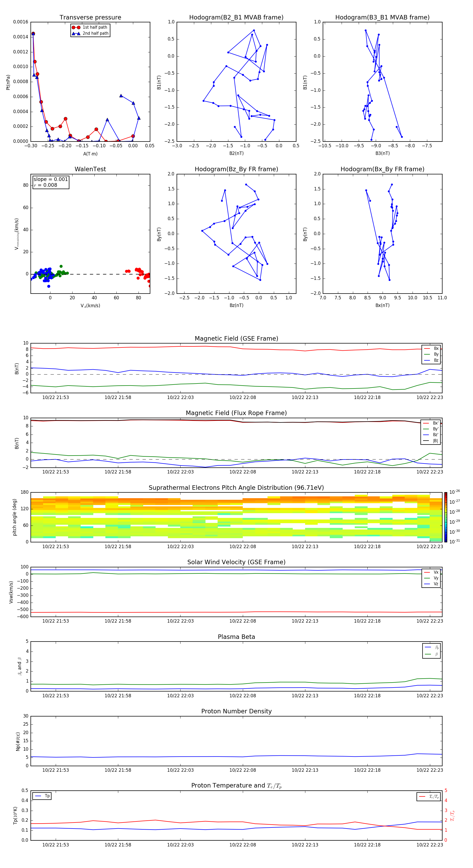Image resolution: width=473 pixels, height=868 pixels.
Task: Click the By legend entry in GSE magnetic field
Action: coord(431,354)
